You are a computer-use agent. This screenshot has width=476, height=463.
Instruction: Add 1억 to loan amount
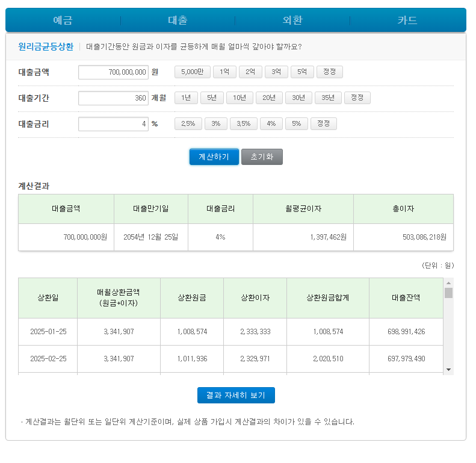(x=224, y=72)
